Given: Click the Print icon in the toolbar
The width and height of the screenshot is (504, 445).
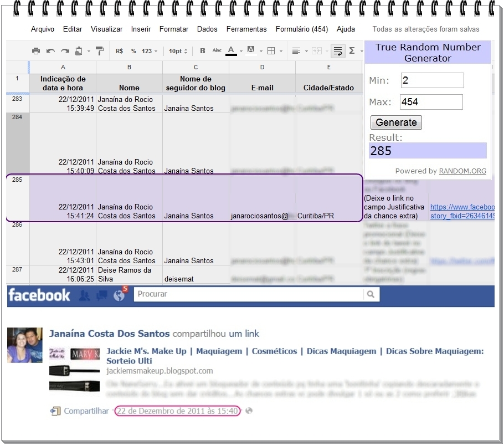Looking at the screenshot, I should coord(36,51).
